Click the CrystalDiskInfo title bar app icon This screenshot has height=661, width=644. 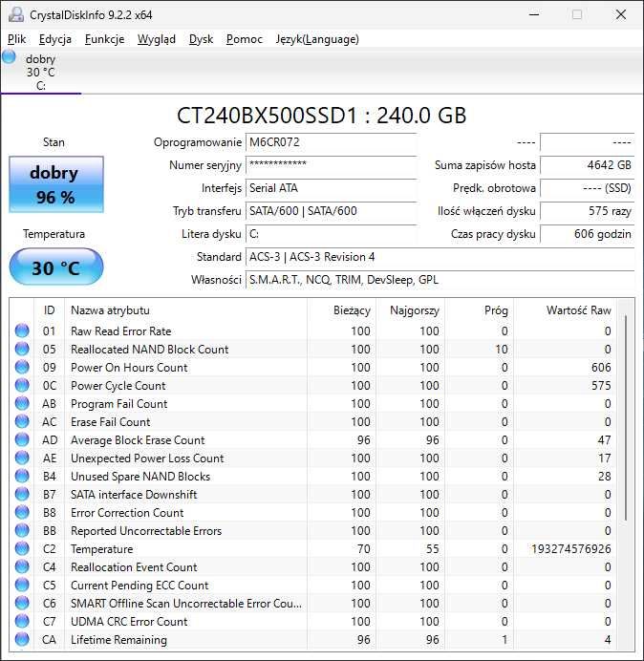pos(15,14)
